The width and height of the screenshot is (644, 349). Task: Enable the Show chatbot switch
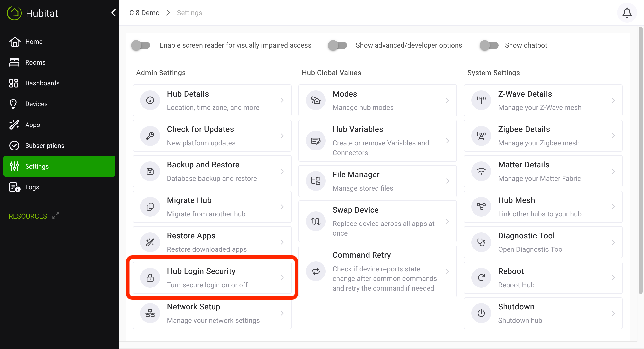pos(489,45)
